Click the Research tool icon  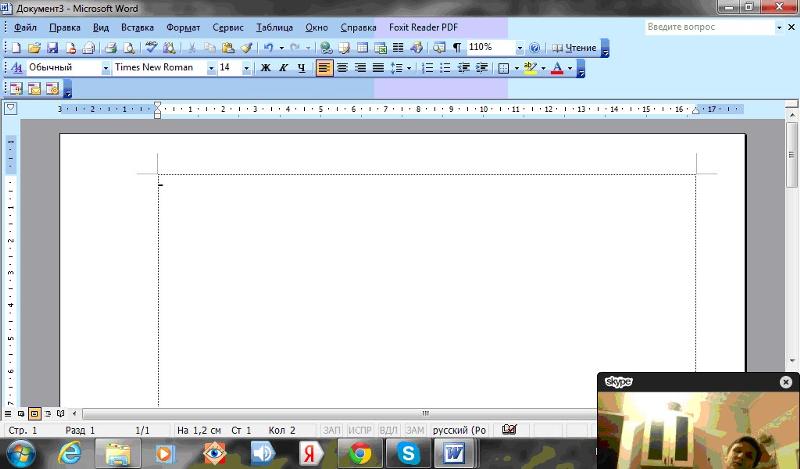click(169, 48)
